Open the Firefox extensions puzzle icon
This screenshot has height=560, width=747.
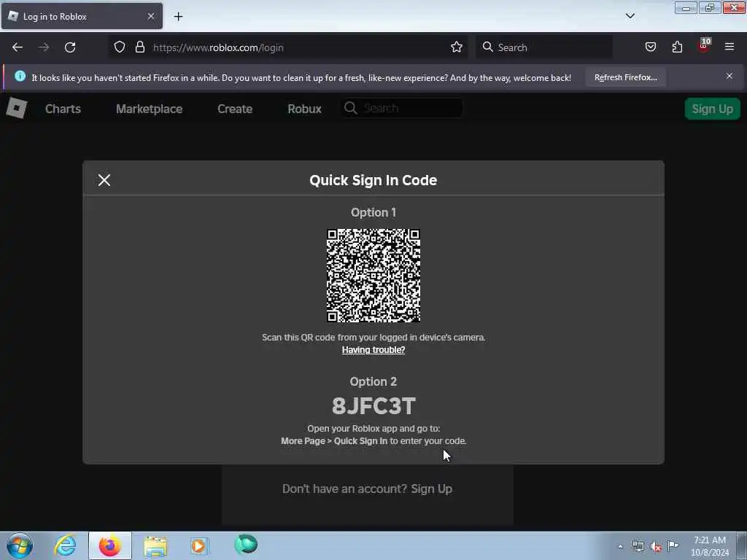click(677, 47)
